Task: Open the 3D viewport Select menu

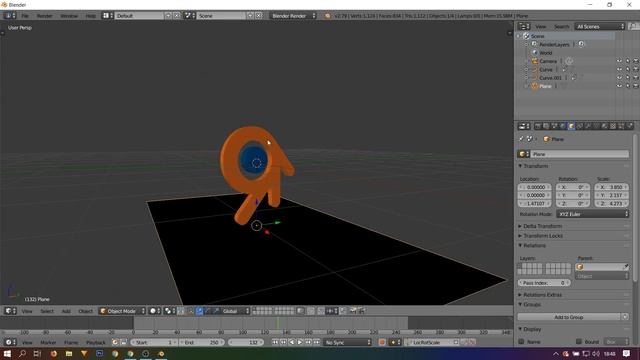Action: click(x=47, y=311)
